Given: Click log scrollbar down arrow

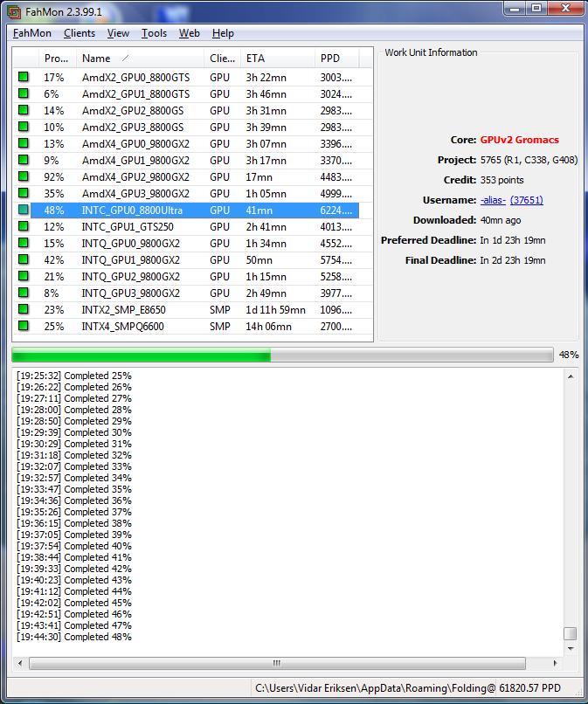Looking at the screenshot, I should click(571, 648).
